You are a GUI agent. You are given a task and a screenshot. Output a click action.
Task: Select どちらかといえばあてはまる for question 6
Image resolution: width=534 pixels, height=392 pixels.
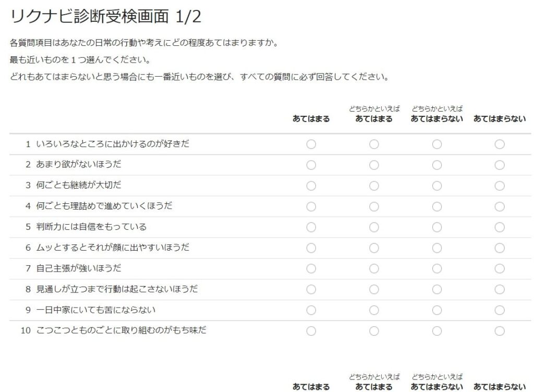point(374,248)
